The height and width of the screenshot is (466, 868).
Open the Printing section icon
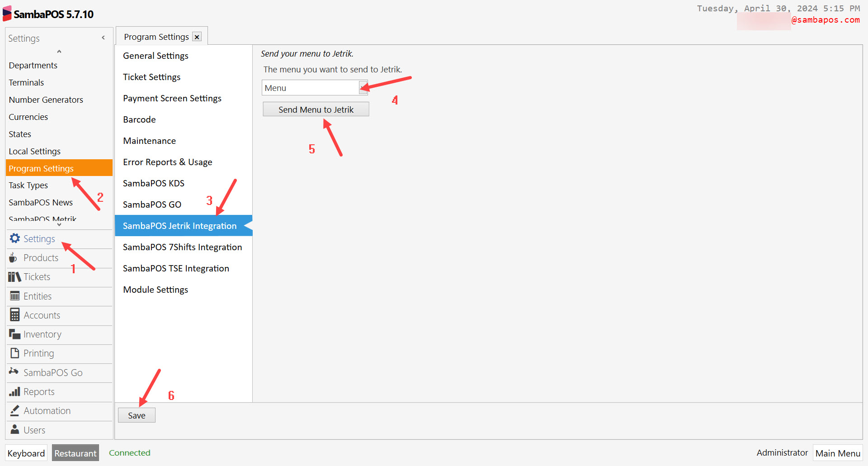[14, 353]
